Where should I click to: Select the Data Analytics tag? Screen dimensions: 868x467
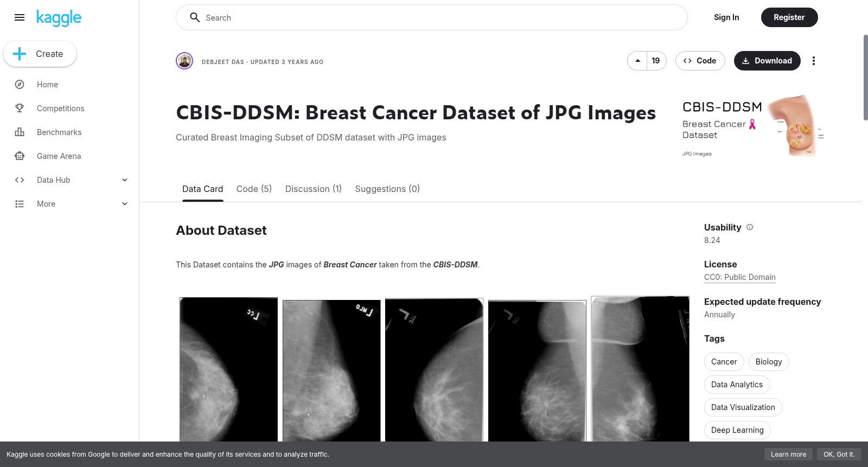pyautogui.click(x=737, y=385)
